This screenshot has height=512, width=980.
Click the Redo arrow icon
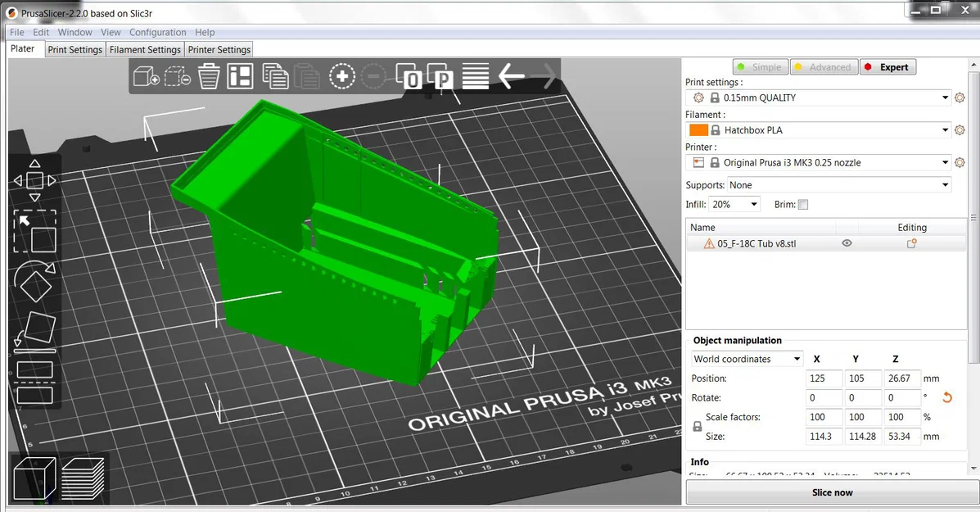(543, 76)
